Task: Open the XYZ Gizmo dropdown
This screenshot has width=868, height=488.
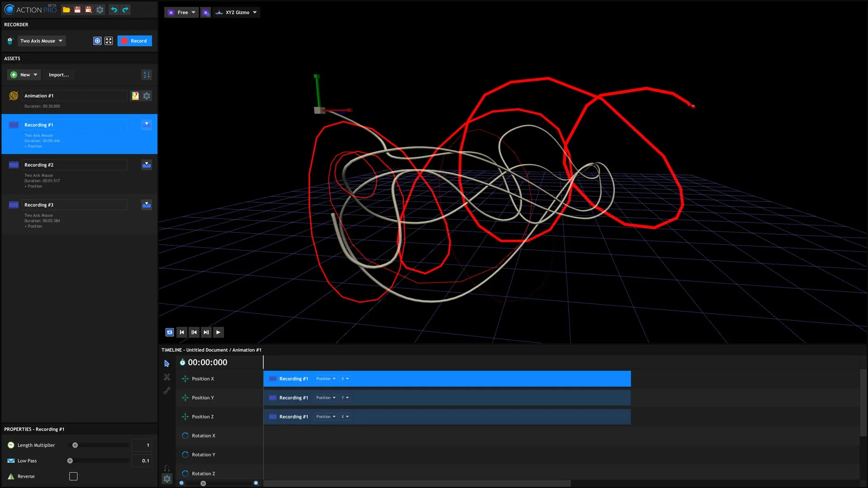Action: [x=236, y=13]
